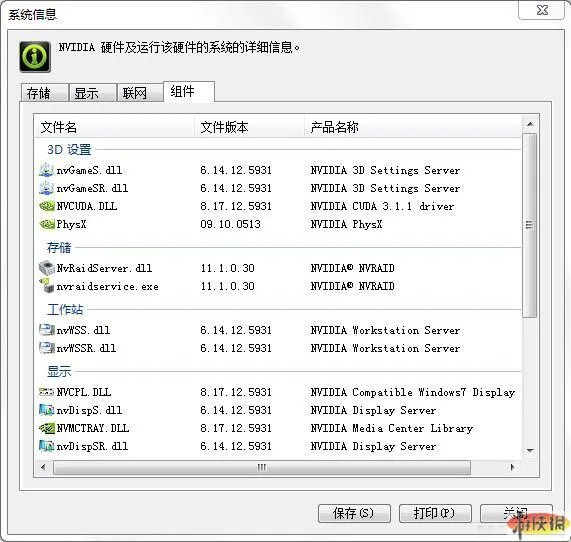
Task: Click the 保存(S) button
Action: pos(354,513)
